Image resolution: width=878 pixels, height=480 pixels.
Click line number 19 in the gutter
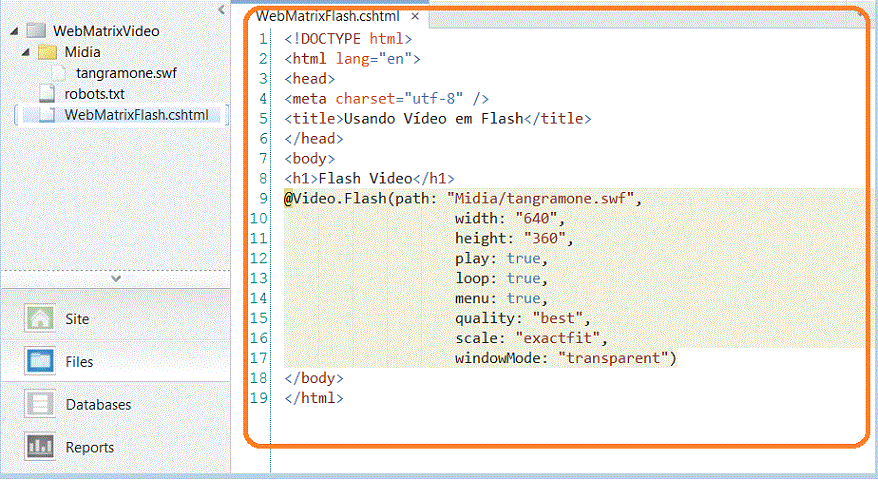click(259, 398)
